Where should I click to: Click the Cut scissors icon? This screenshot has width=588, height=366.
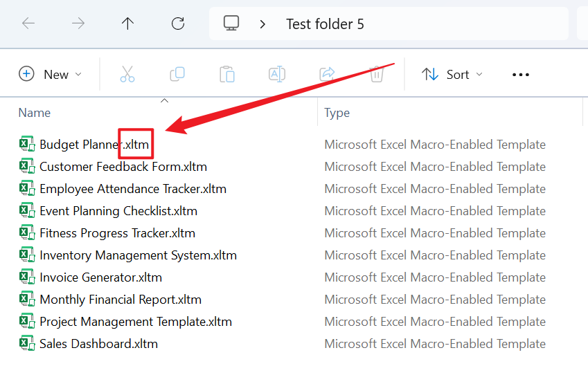(127, 74)
